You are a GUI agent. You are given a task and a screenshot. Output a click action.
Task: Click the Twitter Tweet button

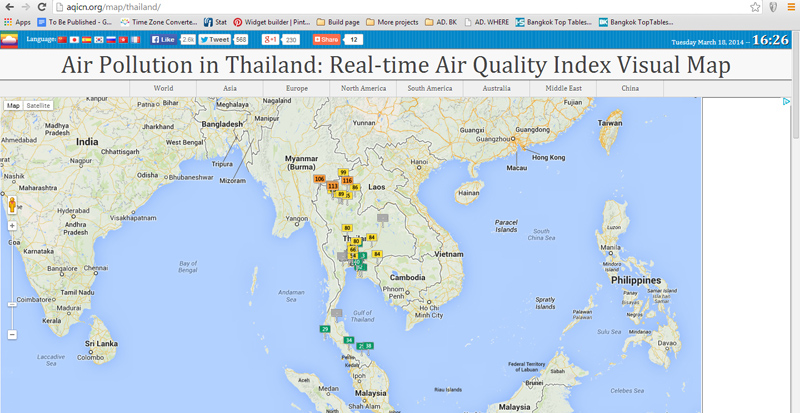coord(215,39)
